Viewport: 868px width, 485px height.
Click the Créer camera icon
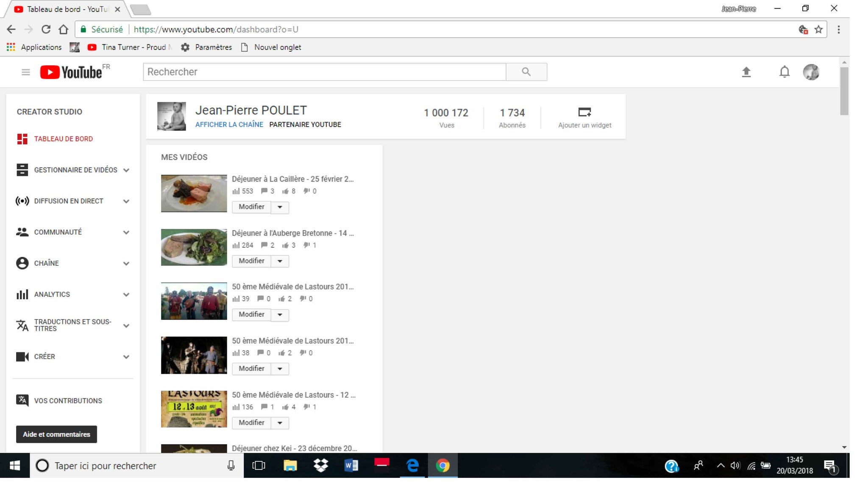(22, 357)
